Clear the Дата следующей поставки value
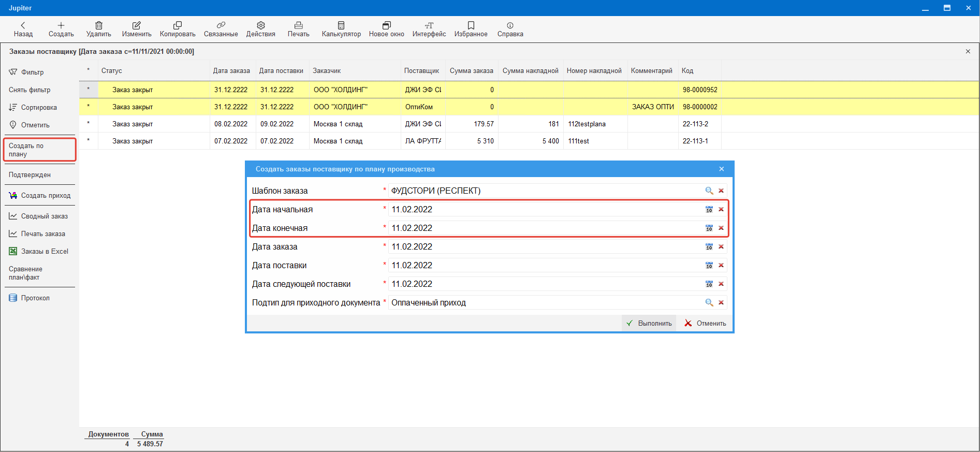 tap(721, 284)
